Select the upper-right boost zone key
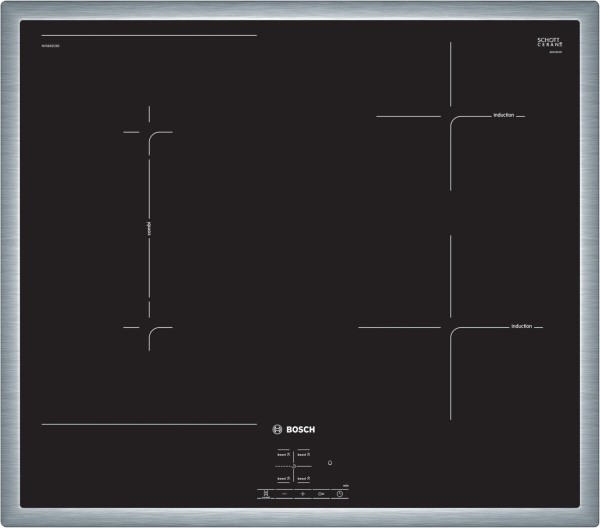This screenshot has height=528, width=600. point(304,455)
